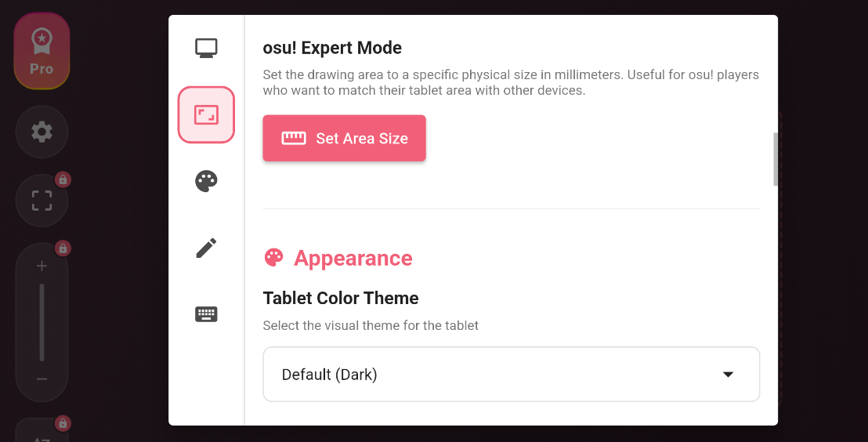This screenshot has width=868, height=442.
Task: Open the pen settings section
Action: click(x=206, y=248)
